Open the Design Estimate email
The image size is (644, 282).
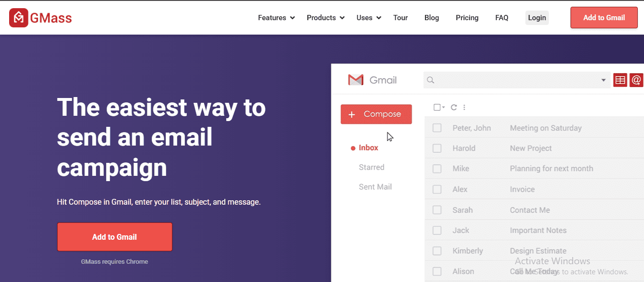pos(538,251)
